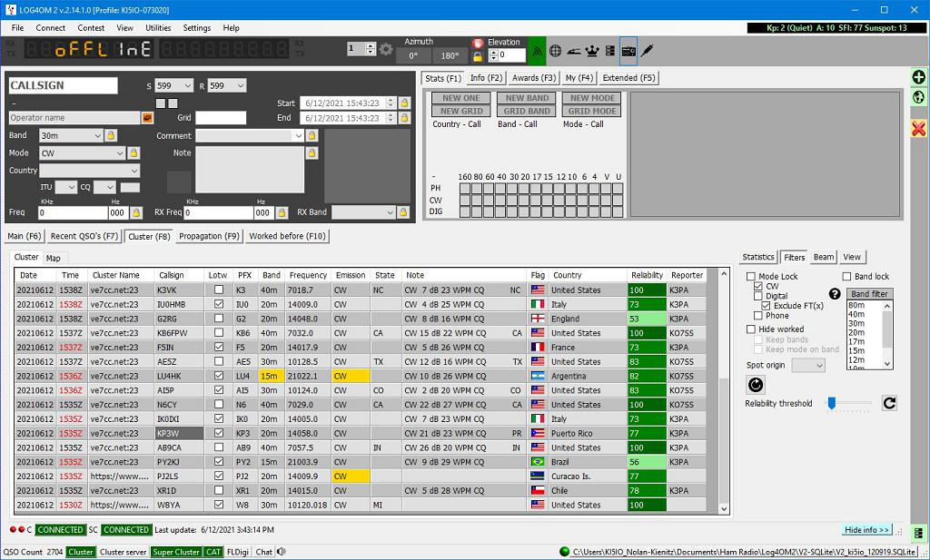Toggle the Comment lock icon
The image size is (930, 560).
click(x=312, y=136)
